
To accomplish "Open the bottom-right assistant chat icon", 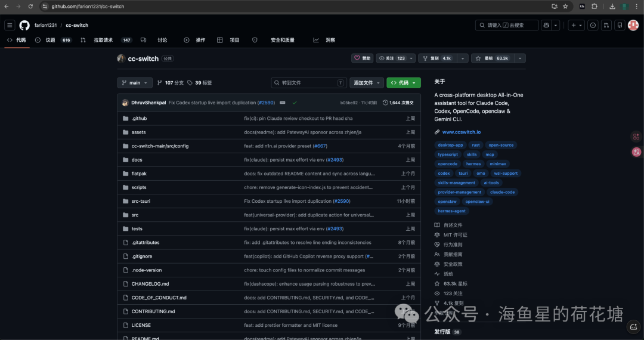I will point(633,327).
